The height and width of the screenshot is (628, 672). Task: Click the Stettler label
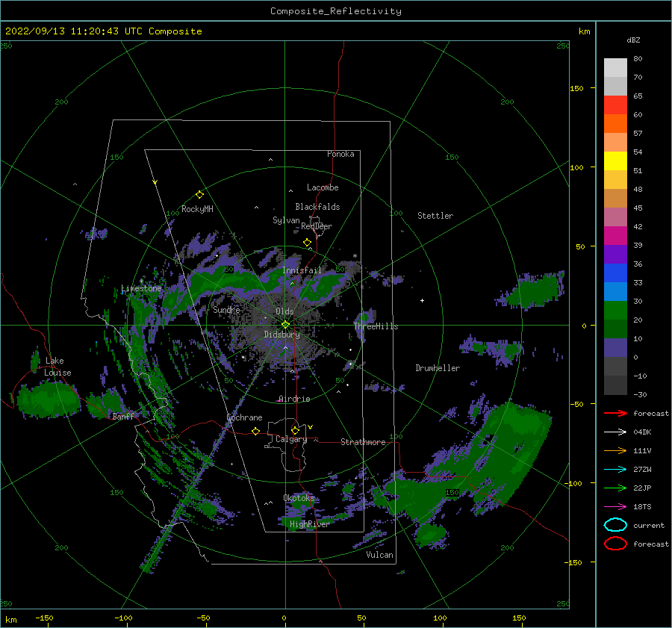(435, 216)
